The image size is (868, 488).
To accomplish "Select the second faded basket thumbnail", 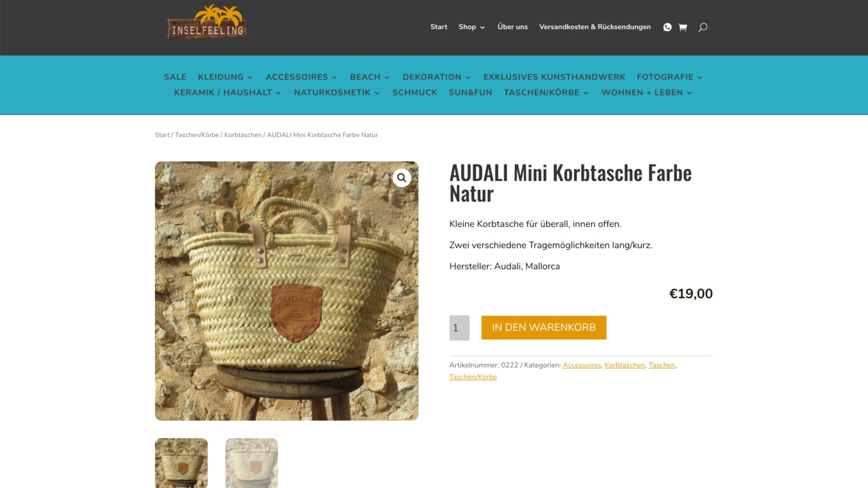I will [x=251, y=463].
